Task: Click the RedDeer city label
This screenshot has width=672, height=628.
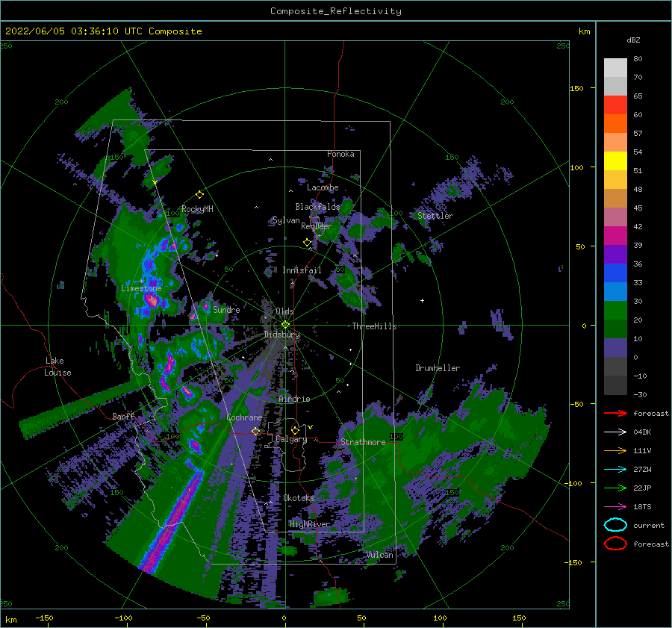Action: tap(317, 226)
